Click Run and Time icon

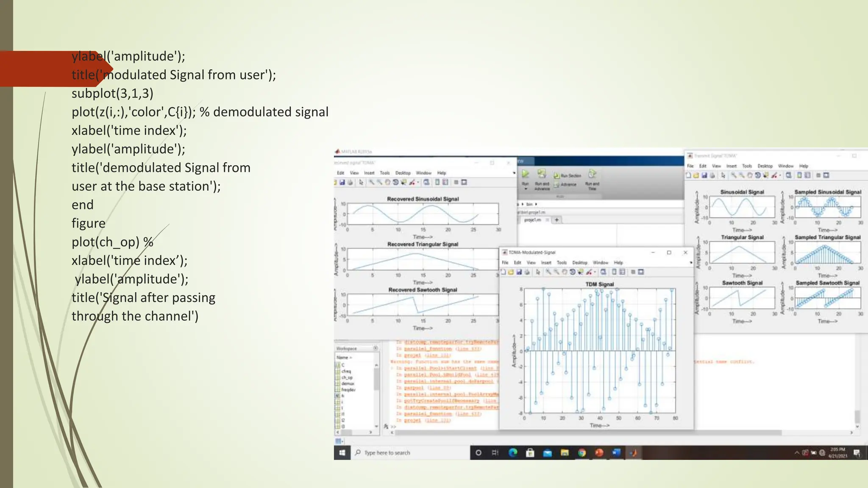pos(592,174)
